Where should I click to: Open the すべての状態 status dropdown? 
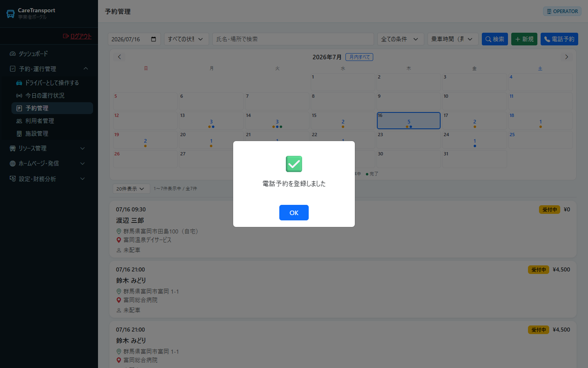tap(187, 39)
